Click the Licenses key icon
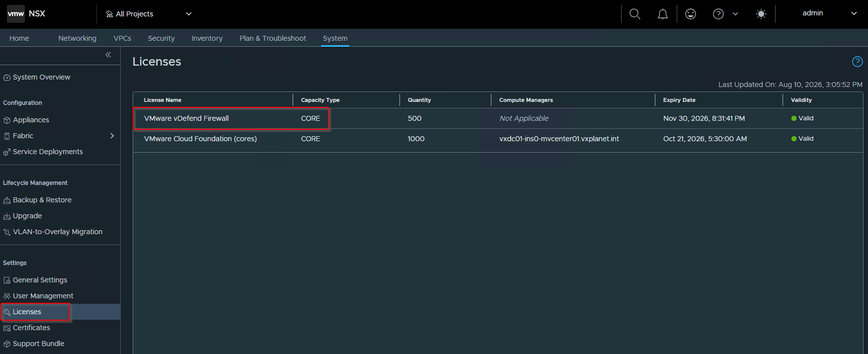The height and width of the screenshot is (354, 868). pyautogui.click(x=7, y=312)
